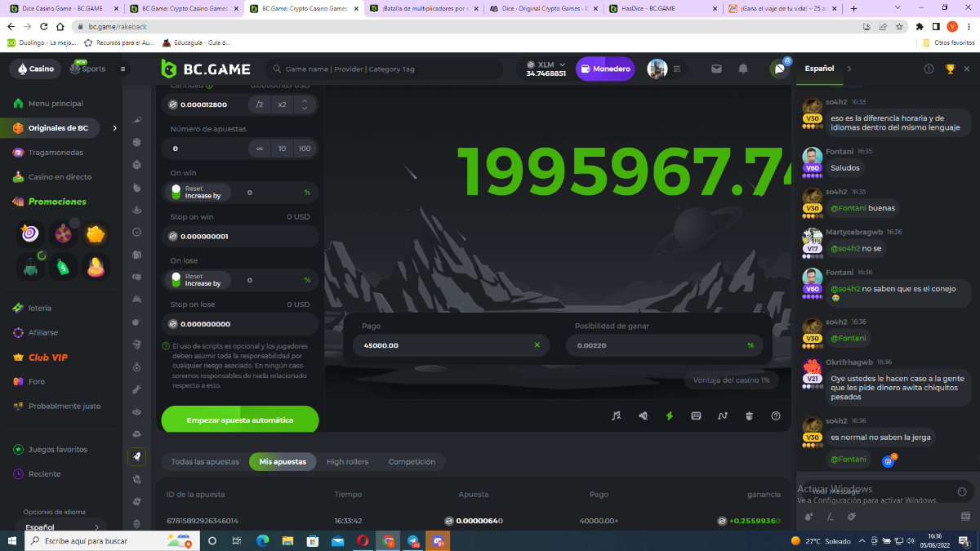The height and width of the screenshot is (551, 980).
Task: Open the keyboard hotkeys icon
Action: pos(696,415)
